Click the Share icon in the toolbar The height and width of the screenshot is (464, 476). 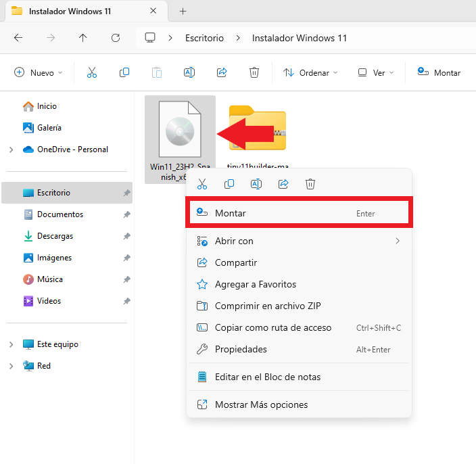point(222,72)
